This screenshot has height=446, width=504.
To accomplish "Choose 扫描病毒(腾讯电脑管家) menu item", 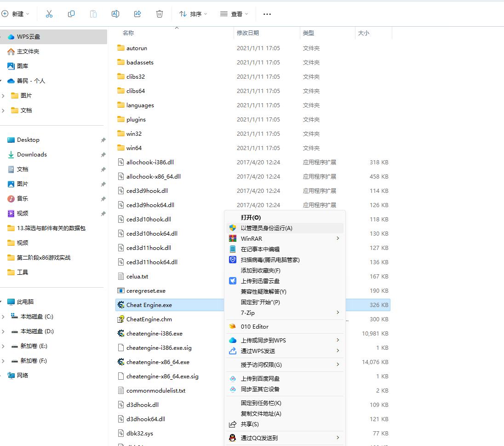I will click(x=285, y=260).
